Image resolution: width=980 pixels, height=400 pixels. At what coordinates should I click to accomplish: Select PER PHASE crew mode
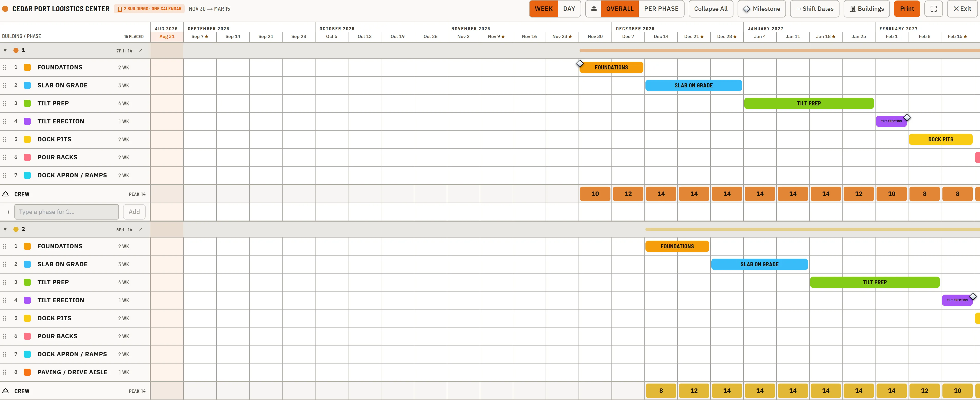coord(661,9)
